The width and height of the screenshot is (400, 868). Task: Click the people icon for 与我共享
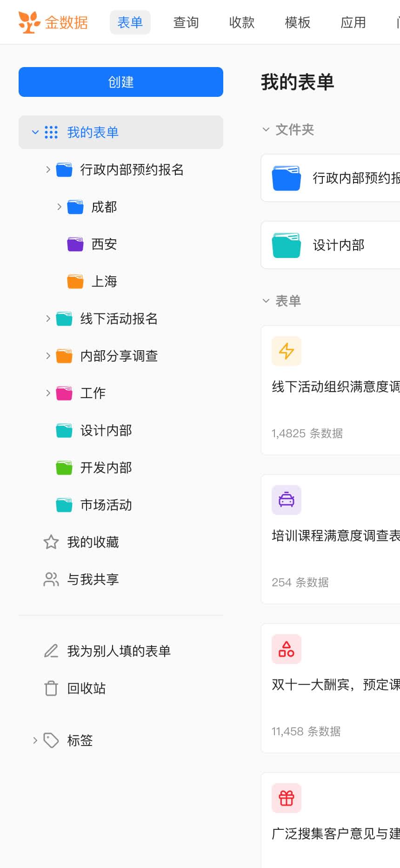(x=51, y=579)
